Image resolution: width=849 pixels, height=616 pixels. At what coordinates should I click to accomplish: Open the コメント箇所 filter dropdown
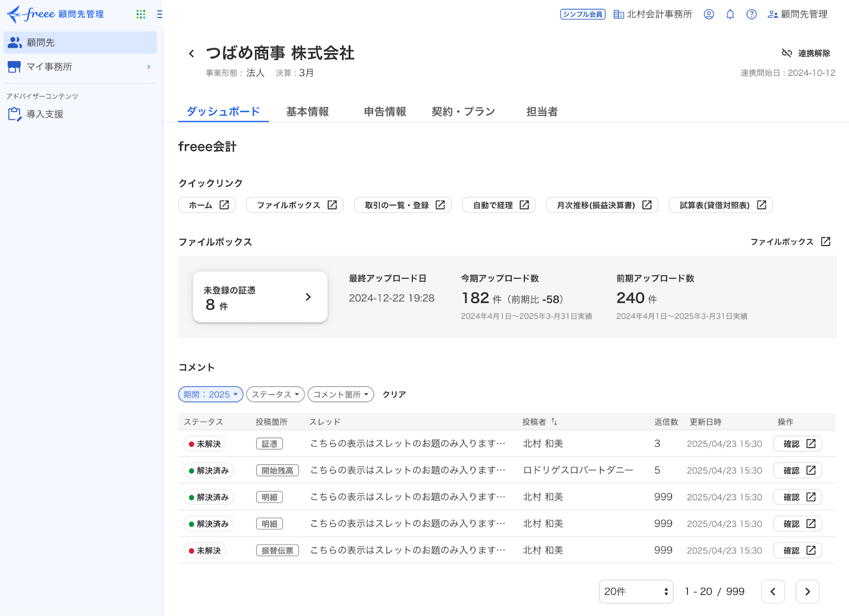pos(341,394)
